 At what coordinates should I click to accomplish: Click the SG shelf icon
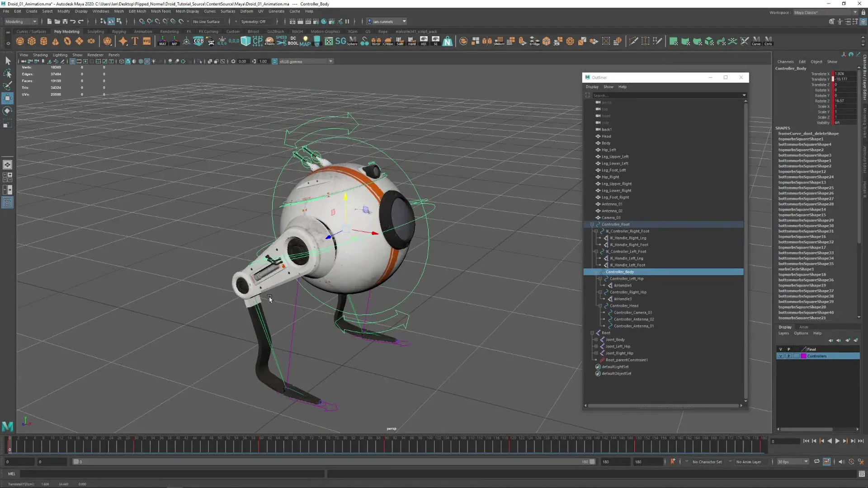[x=340, y=41]
